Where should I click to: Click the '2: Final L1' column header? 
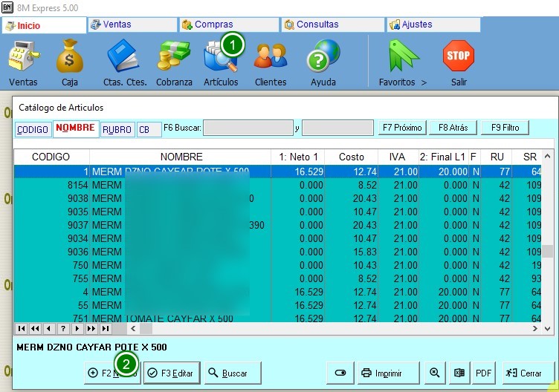click(x=444, y=157)
